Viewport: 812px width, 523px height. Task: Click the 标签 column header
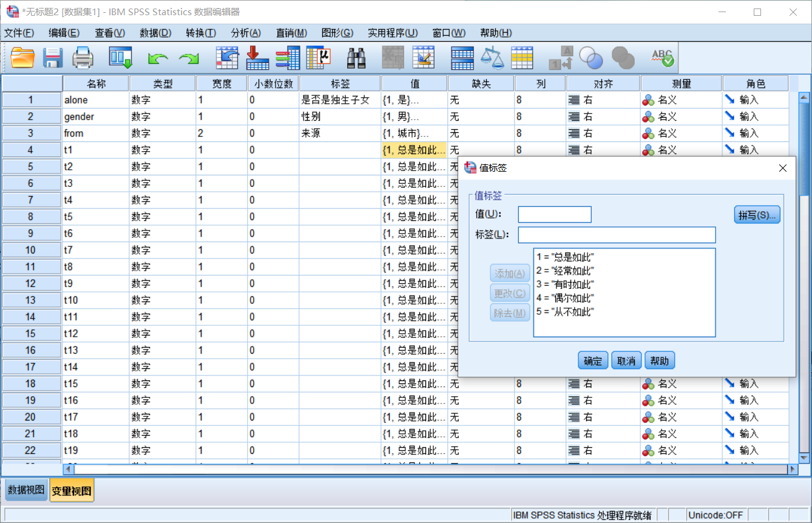click(340, 84)
